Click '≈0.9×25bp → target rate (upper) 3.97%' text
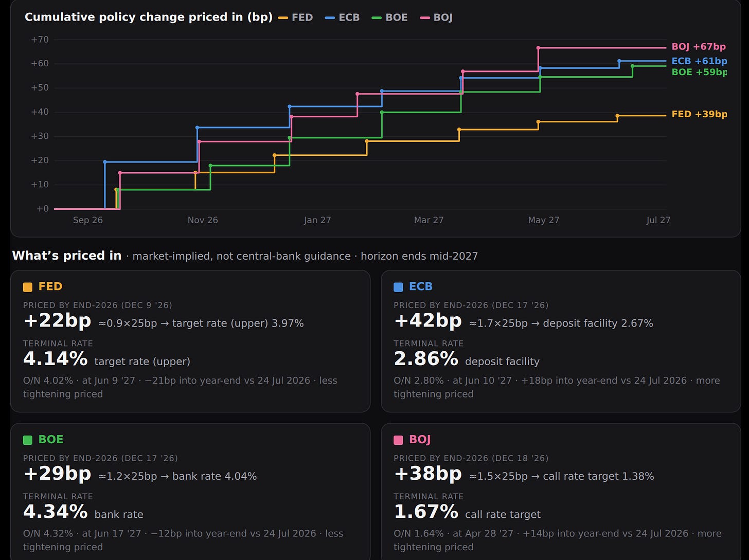Screen dimensions: 749x560 [201, 323]
